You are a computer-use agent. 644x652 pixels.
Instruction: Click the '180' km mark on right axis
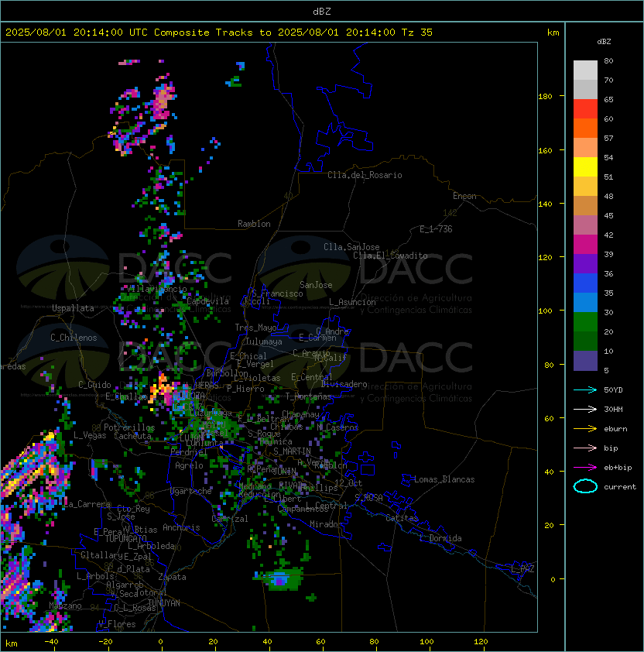(x=545, y=97)
